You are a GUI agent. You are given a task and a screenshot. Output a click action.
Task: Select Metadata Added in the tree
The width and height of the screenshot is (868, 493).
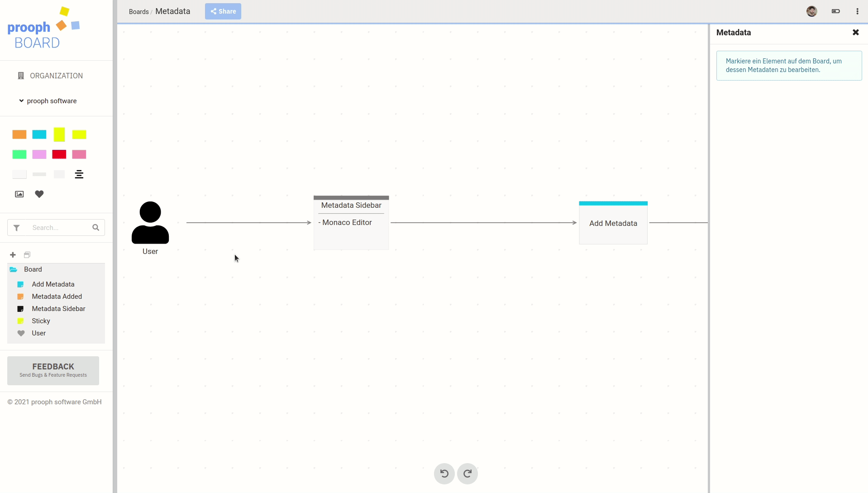[57, 297]
